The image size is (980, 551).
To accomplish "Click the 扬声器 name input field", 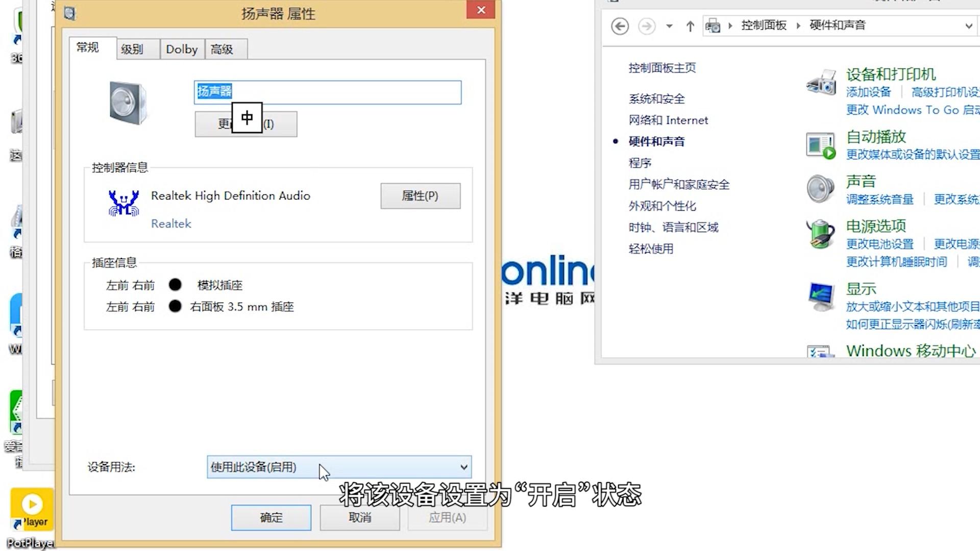I will click(x=328, y=92).
